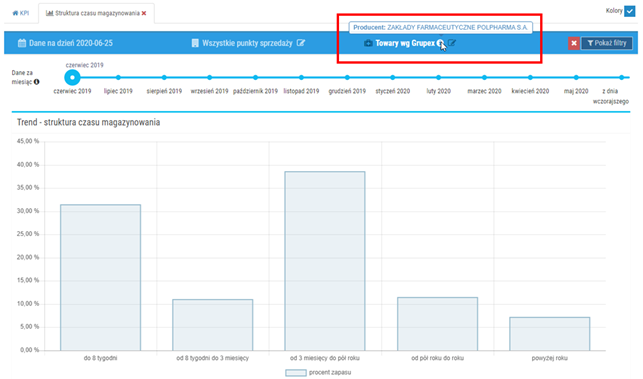The height and width of the screenshot is (379, 643).
Task: Open the KPI home tab
Action: [21, 13]
